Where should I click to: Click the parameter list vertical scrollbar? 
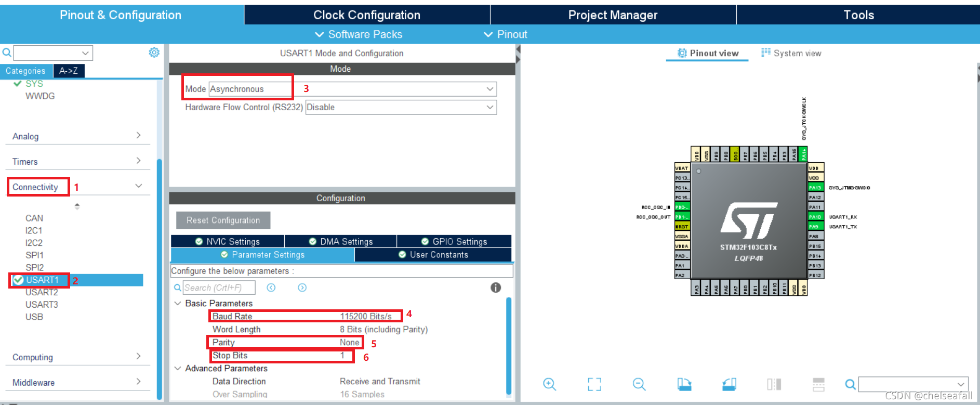pyautogui.click(x=509, y=346)
